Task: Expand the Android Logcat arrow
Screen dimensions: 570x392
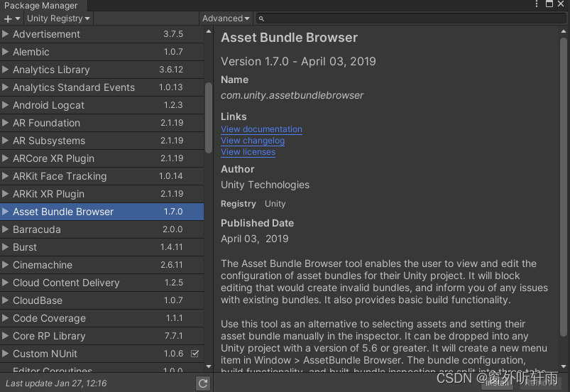Action: point(5,105)
